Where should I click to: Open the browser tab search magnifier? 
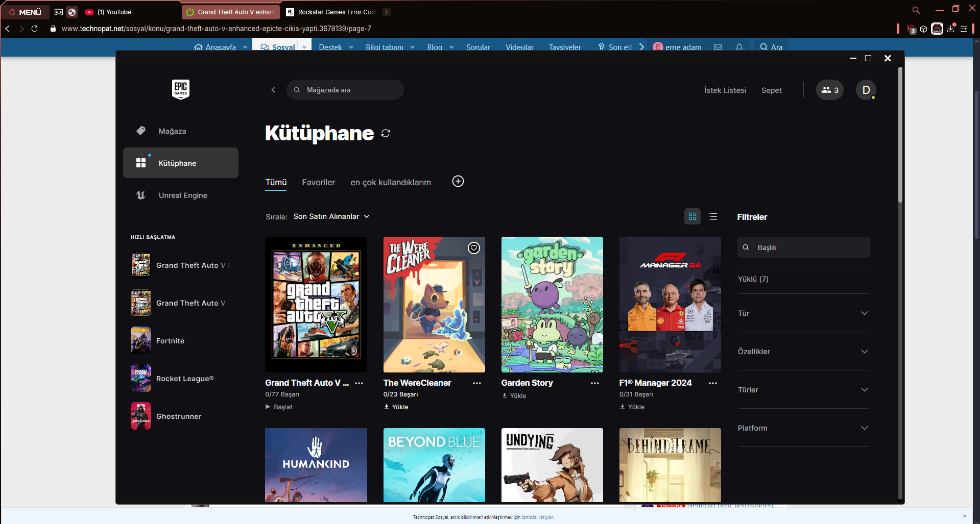(x=916, y=10)
